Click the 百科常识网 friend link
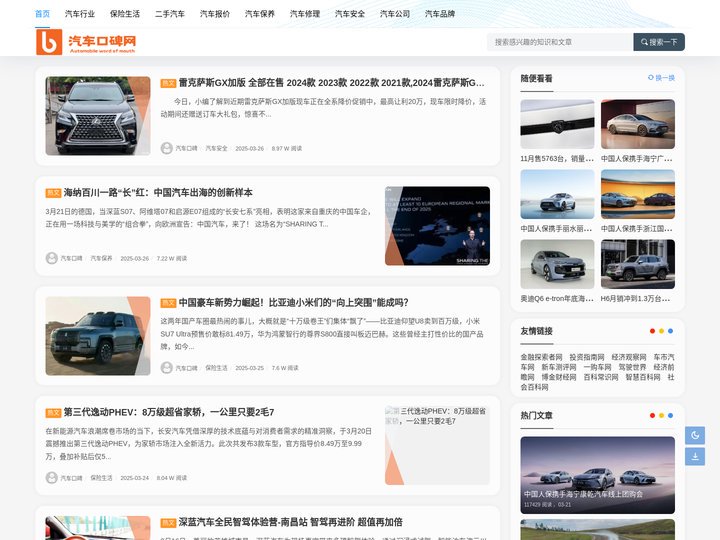The height and width of the screenshot is (540, 720). (601, 377)
